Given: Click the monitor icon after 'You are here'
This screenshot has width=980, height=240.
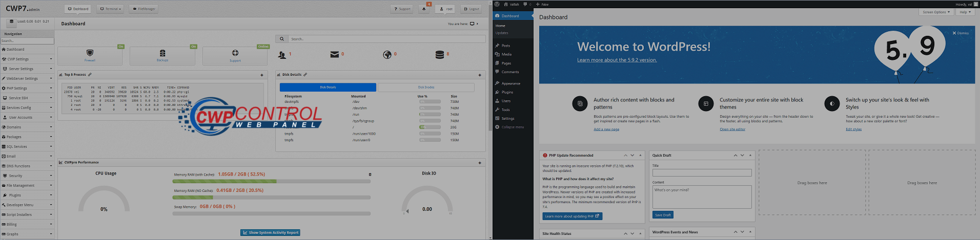Looking at the screenshot, I should (472, 24).
